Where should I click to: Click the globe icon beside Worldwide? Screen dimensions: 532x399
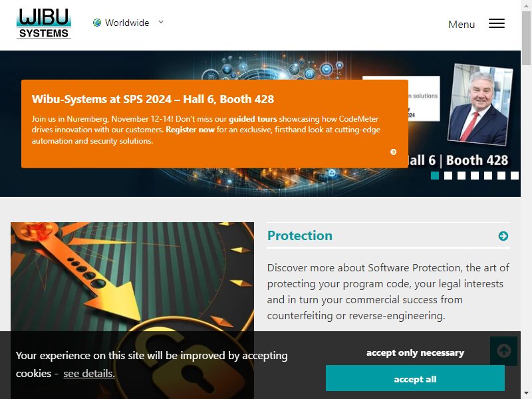97,23
